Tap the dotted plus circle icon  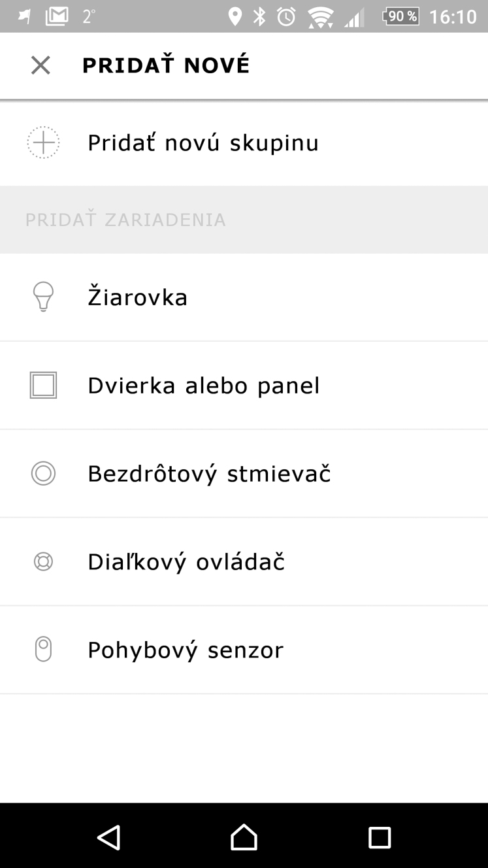point(43,142)
